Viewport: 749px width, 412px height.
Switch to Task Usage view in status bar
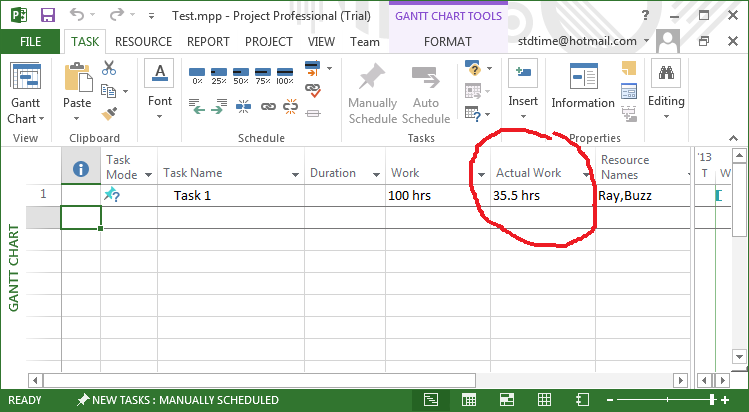point(469,400)
